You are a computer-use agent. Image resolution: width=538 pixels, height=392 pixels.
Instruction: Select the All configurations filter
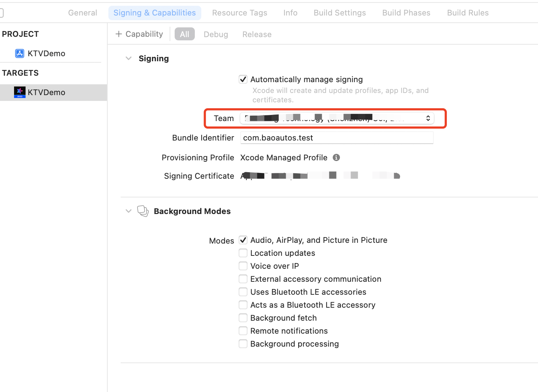tap(185, 34)
